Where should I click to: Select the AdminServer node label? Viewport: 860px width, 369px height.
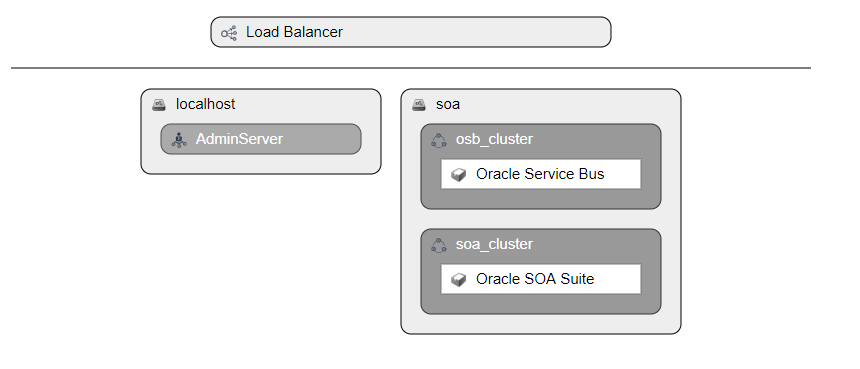[x=239, y=139]
